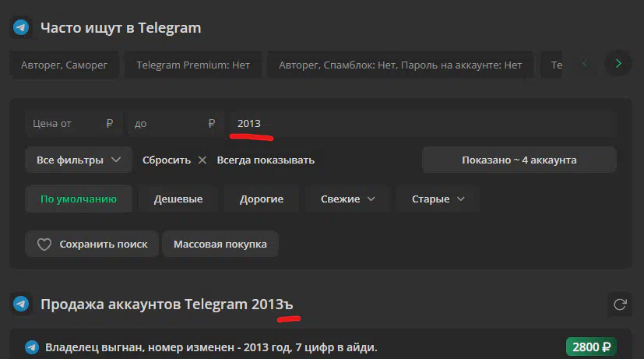Open the Старые sort dropdown
The height and width of the screenshot is (359, 644).
pyautogui.click(x=438, y=199)
